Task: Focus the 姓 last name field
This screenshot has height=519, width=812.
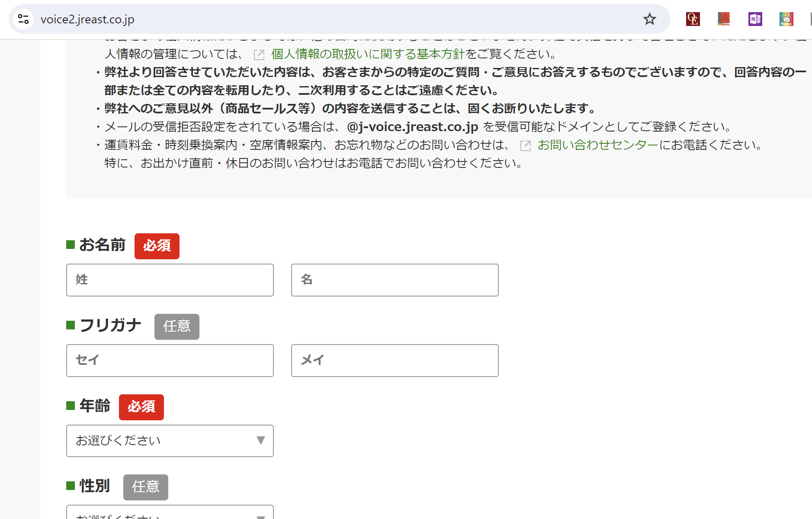Action: point(170,280)
